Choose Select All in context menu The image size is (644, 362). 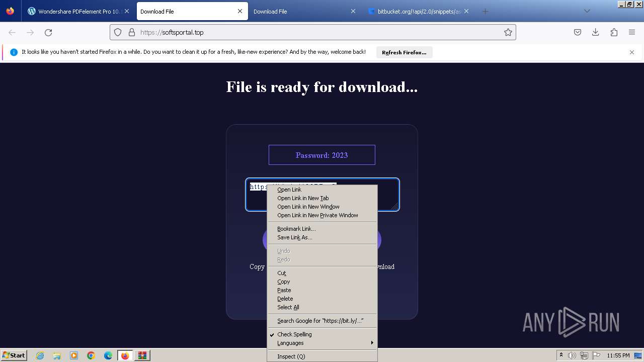(x=322, y=307)
